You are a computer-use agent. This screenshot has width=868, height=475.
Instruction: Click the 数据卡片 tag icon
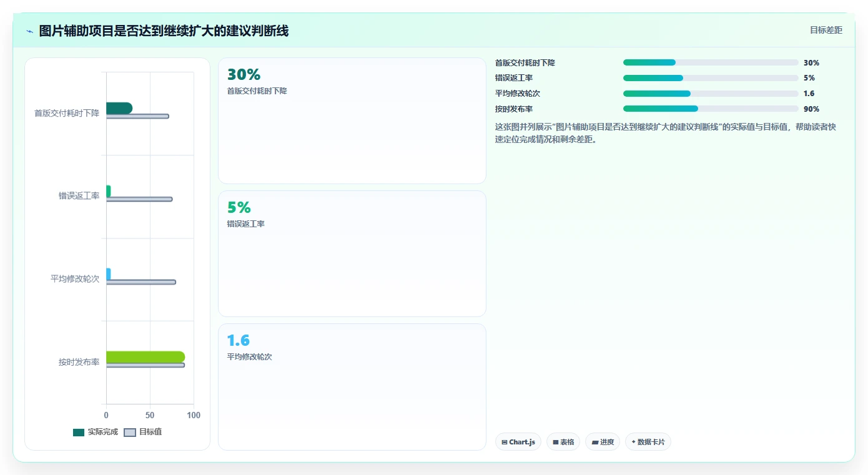tap(633, 442)
